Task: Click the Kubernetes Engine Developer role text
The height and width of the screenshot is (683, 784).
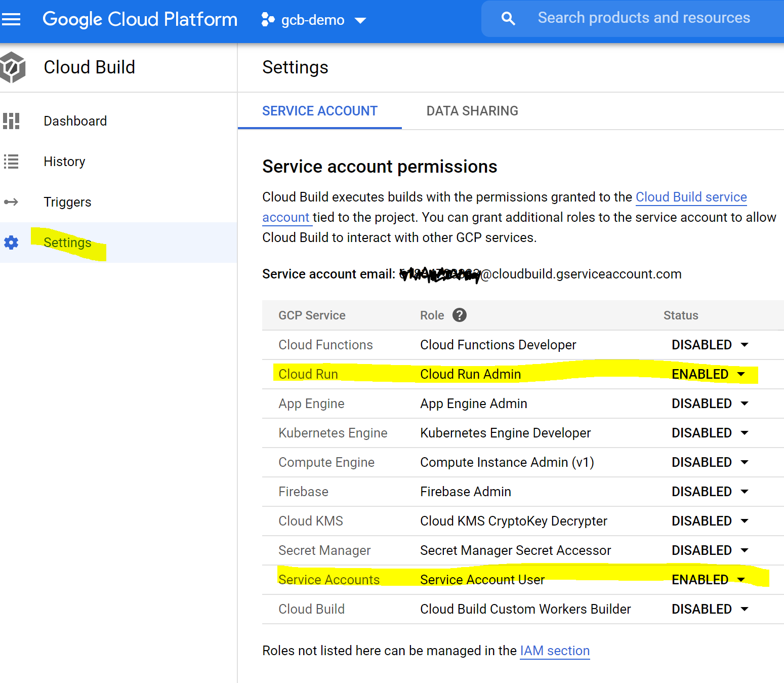Action: tap(505, 433)
